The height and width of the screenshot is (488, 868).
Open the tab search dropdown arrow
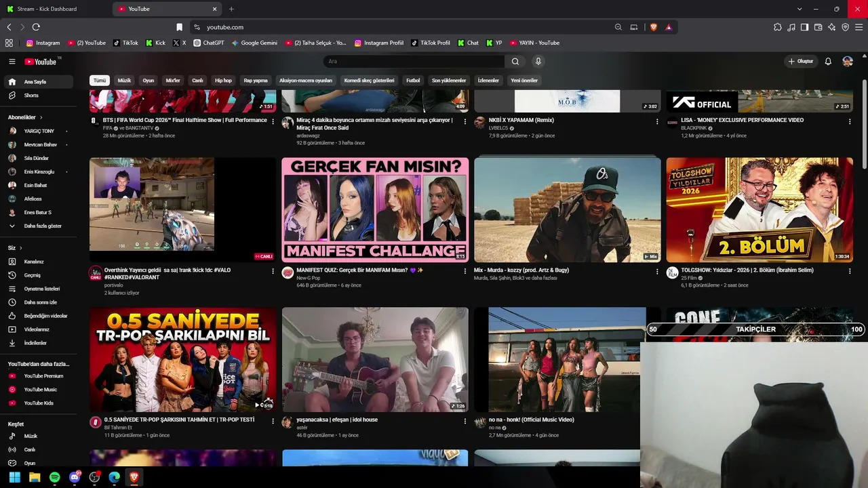point(800,9)
